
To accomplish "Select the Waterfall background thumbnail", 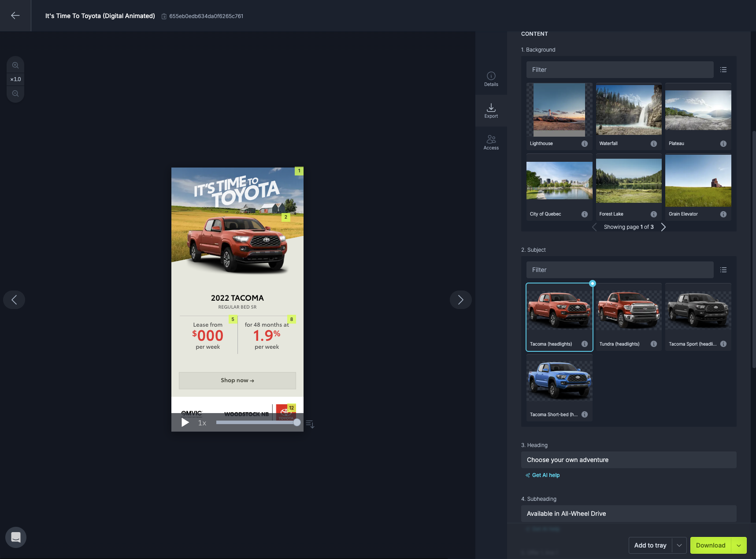I will coord(629,117).
